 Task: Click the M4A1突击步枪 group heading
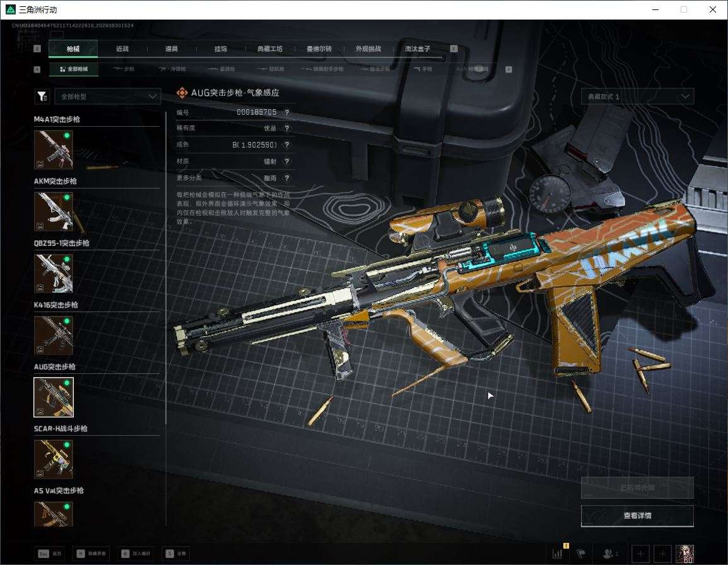tap(57, 119)
